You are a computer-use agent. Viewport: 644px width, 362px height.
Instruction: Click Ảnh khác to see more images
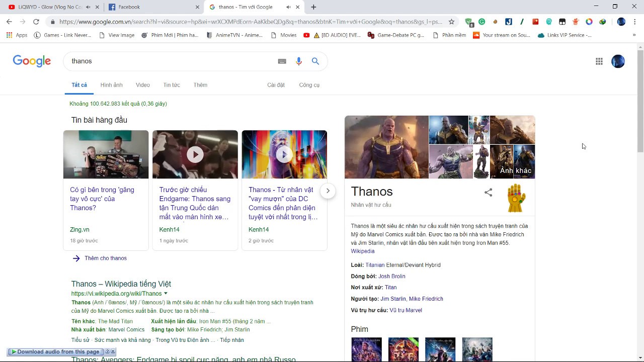click(x=516, y=170)
